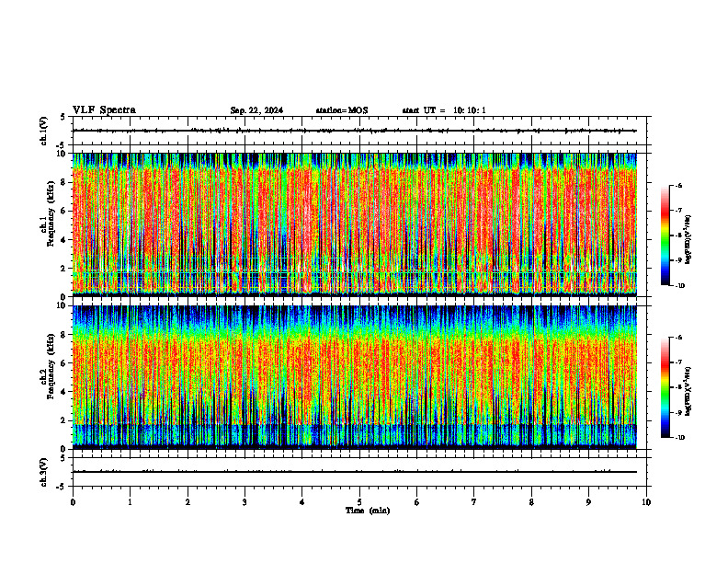Image resolution: width=728 pixels, height=563 pixels.
Task: Click time axis tick label "2"
Action: [188, 502]
